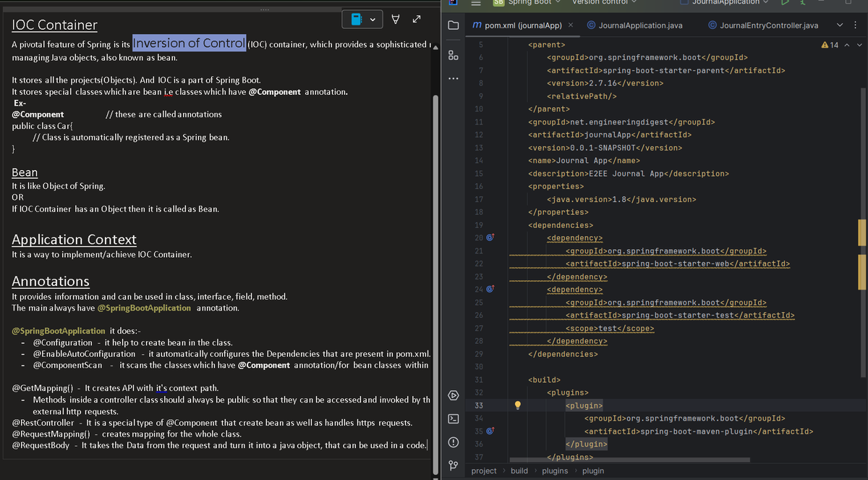Screen dimensions: 868x480
Task: Click the net.engineeringdigest groupId line
Action: click(x=621, y=122)
